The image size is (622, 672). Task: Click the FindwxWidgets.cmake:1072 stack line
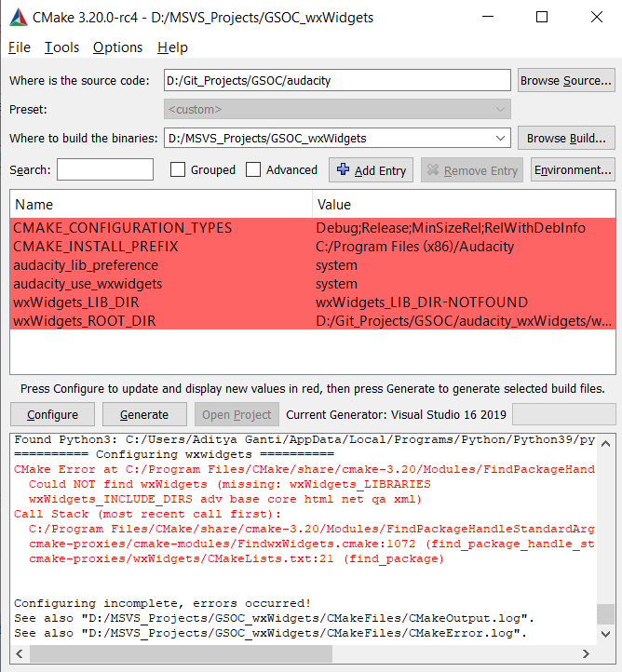click(x=312, y=544)
